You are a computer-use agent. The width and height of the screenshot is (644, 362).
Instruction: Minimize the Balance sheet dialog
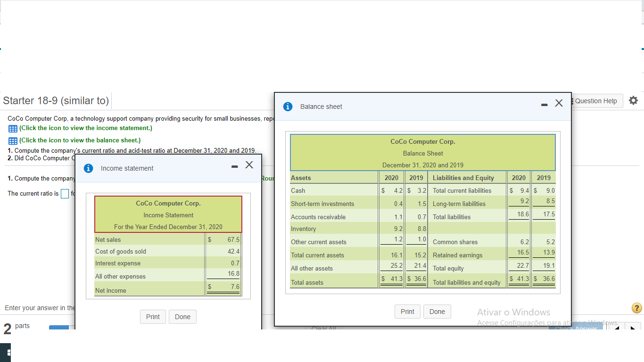click(x=545, y=104)
